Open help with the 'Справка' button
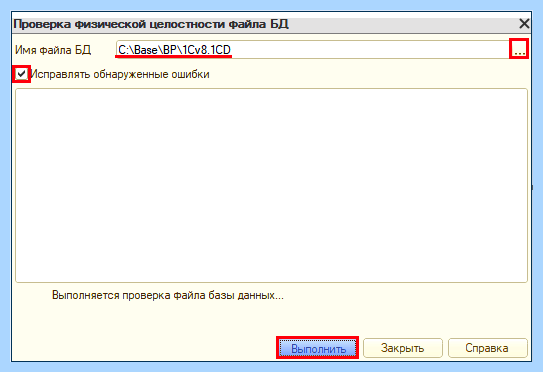 (x=487, y=348)
